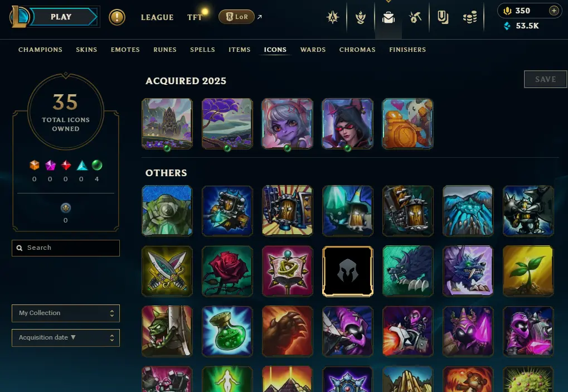Focus the icon Search field
The width and height of the screenshot is (568, 392).
(x=66, y=248)
